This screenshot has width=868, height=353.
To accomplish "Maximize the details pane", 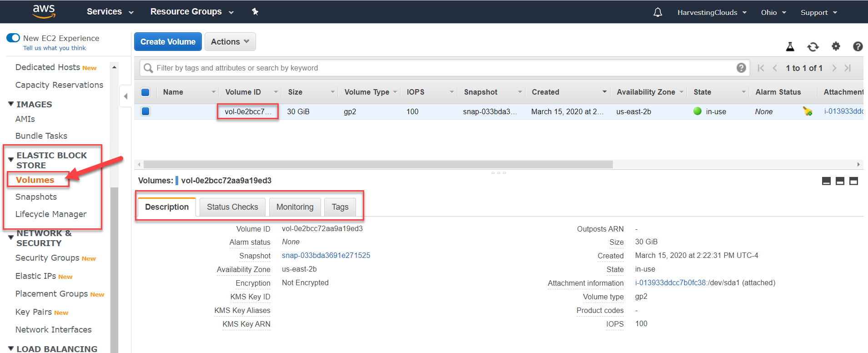I will click(854, 181).
